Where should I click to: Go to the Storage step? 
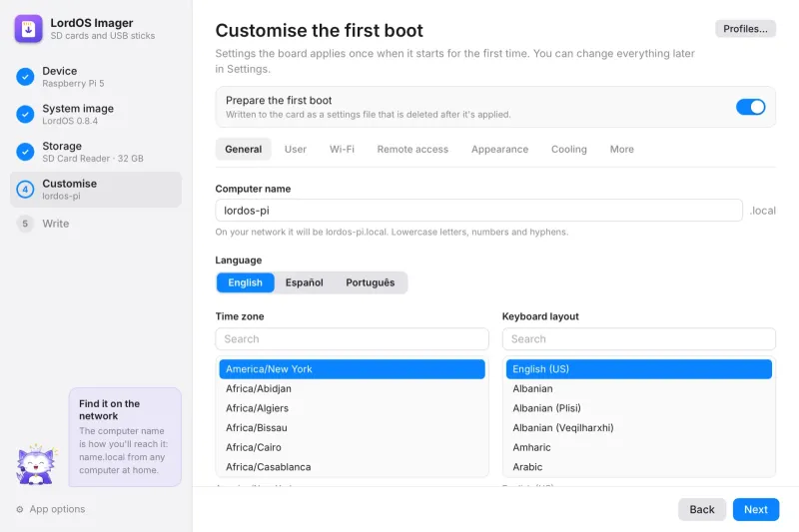pyautogui.click(x=96, y=152)
